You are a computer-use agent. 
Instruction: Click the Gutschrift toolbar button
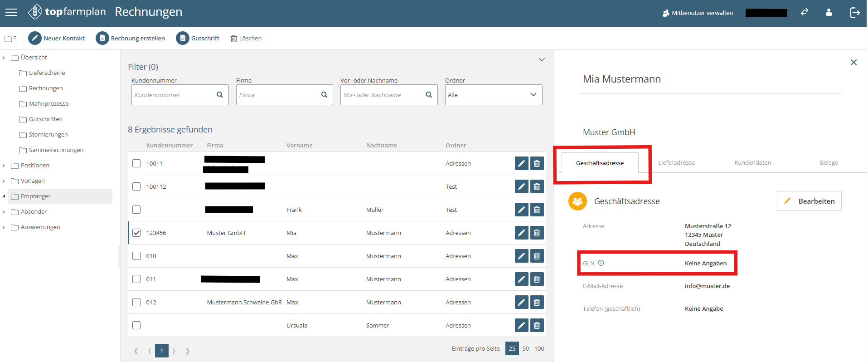(198, 38)
